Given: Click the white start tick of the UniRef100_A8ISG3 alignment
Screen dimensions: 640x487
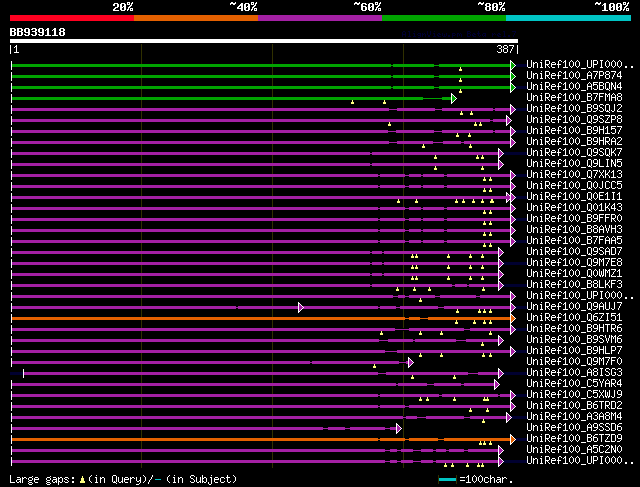Looking at the screenshot, I should coord(24,374).
